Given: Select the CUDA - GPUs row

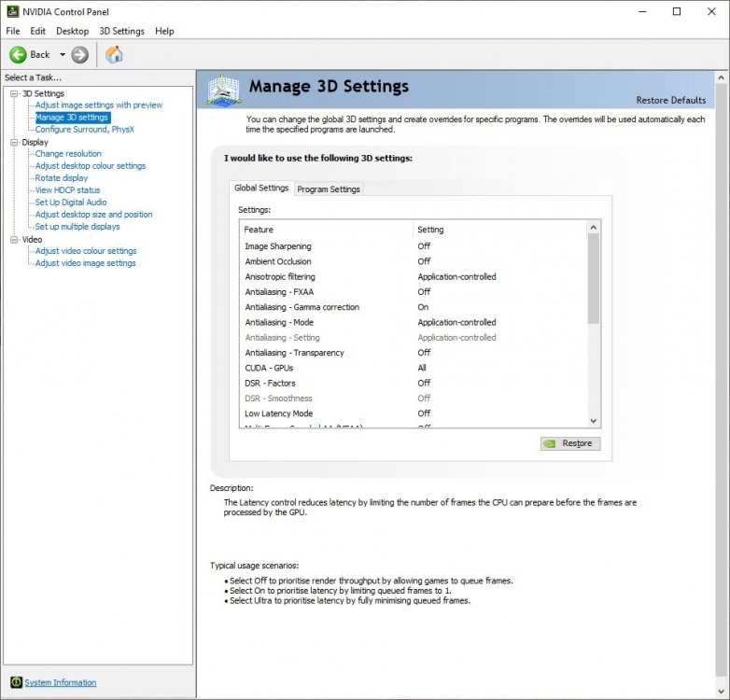Looking at the screenshot, I should pyautogui.click(x=413, y=368).
